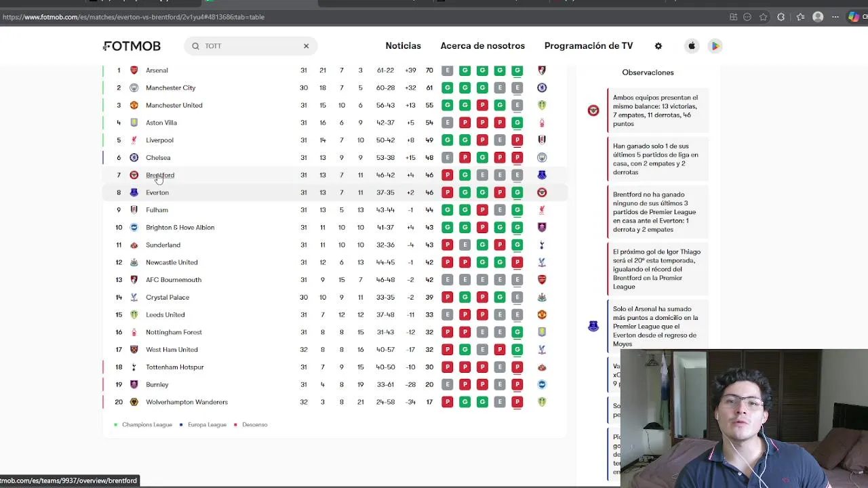The width and height of the screenshot is (868, 488).
Task: Click the FotMob logo
Action: (x=132, y=46)
